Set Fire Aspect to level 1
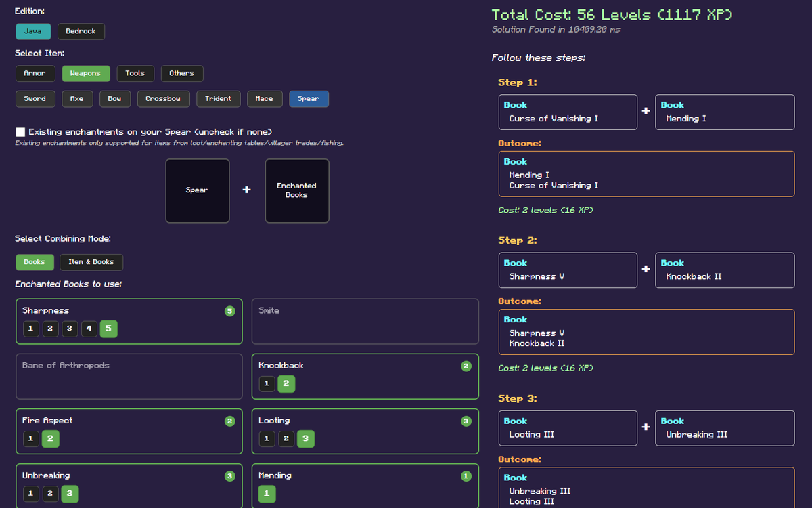The width and height of the screenshot is (812, 508). [x=30, y=439]
